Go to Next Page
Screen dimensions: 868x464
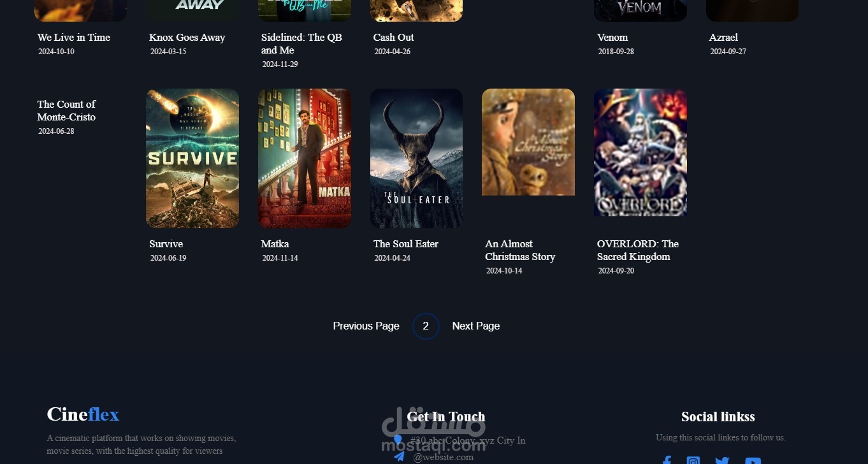(476, 326)
